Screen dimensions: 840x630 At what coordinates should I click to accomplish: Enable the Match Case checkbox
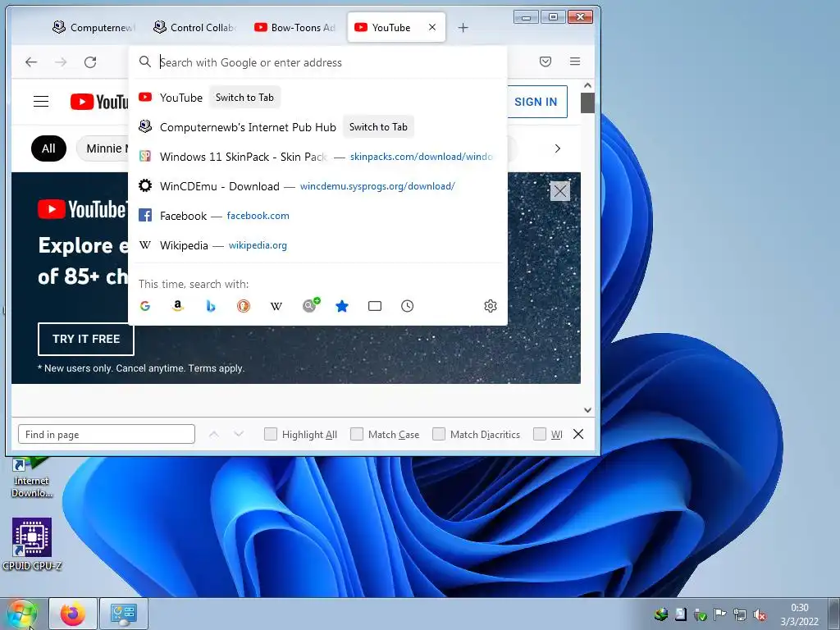pos(357,434)
